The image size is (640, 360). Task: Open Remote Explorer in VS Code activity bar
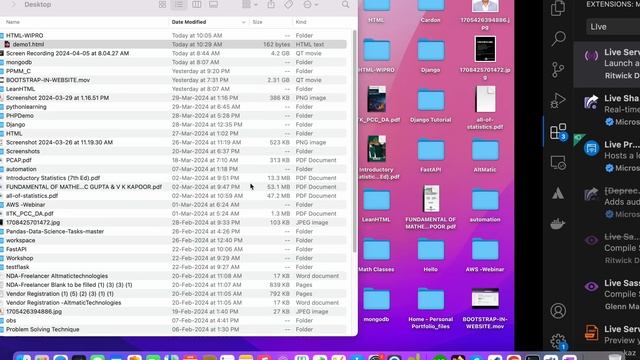coord(558,163)
